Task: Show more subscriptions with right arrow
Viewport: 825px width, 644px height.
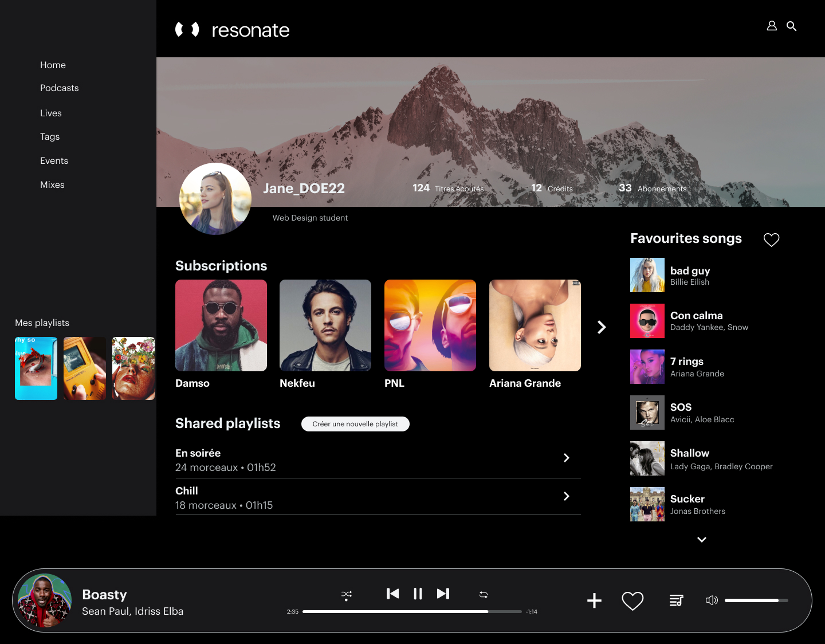Action: point(602,327)
